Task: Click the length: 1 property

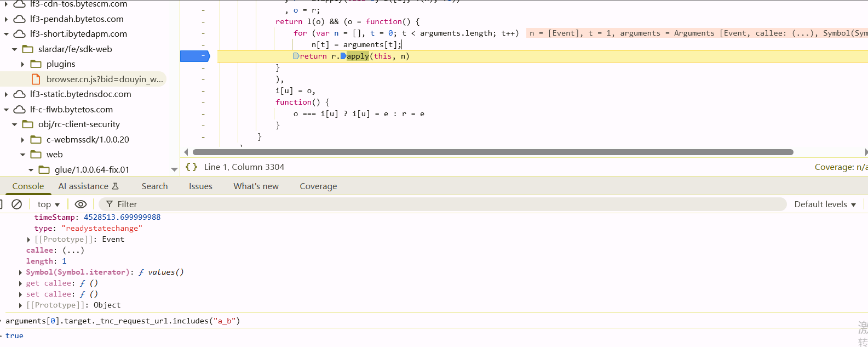Action: click(x=46, y=261)
